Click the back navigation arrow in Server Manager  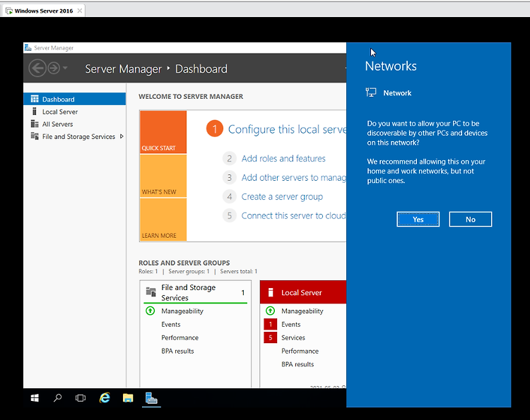coord(37,68)
